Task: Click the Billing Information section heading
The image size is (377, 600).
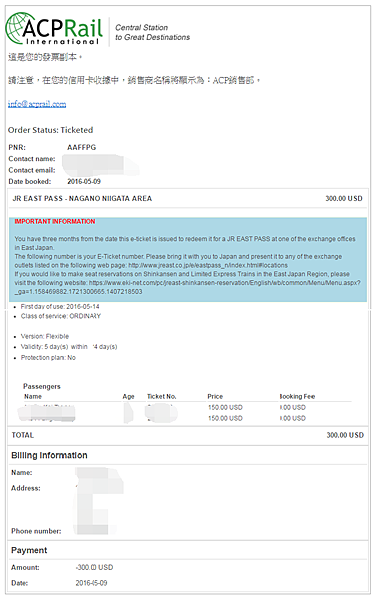Action: point(49,455)
